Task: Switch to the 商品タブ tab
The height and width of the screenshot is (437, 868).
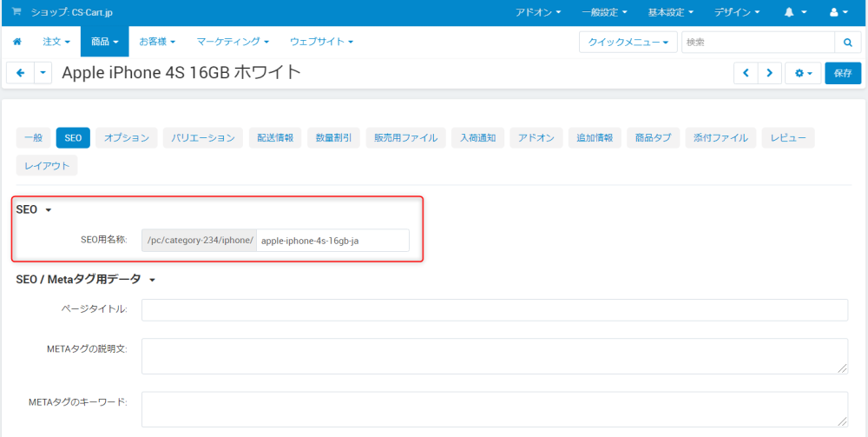Action: (x=654, y=138)
